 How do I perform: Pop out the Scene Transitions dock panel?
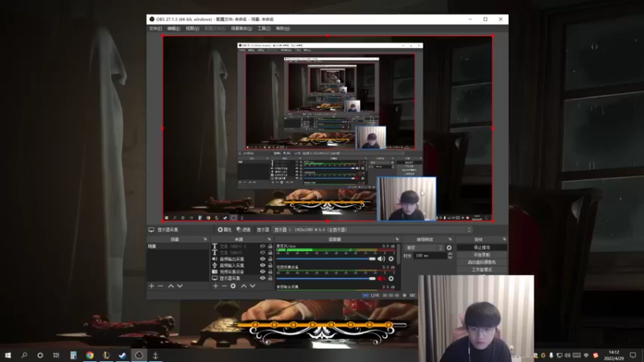tap(450, 239)
